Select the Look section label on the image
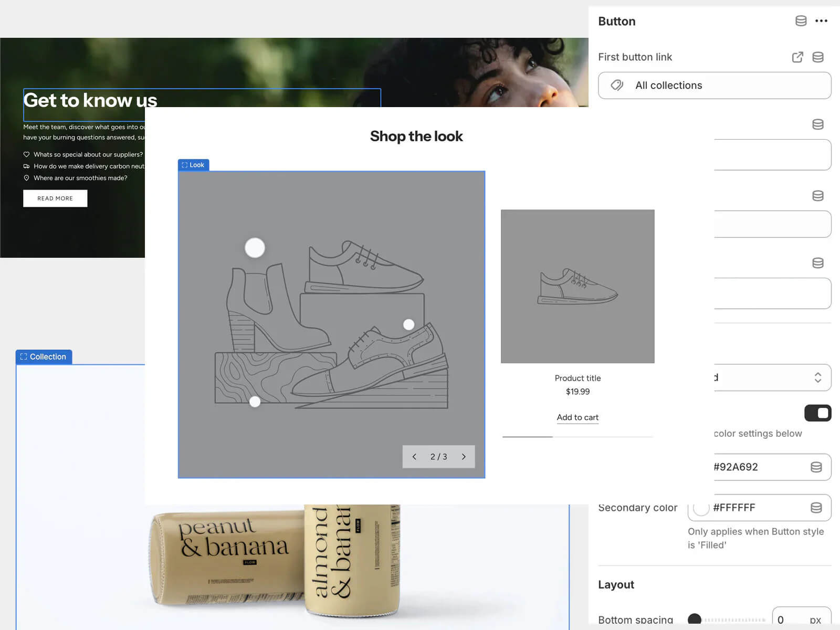Screen dimensions: 840x630 [193, 164]
